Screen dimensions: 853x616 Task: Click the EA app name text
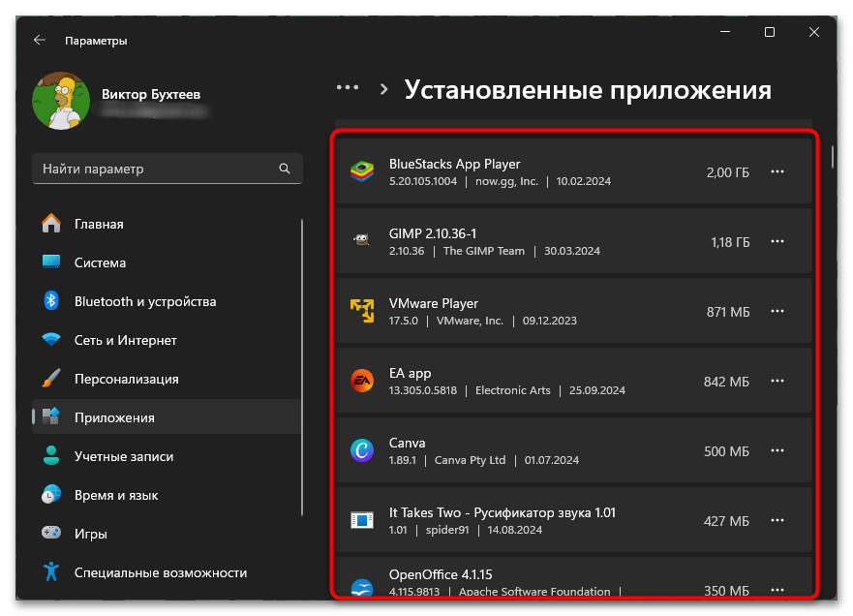click(410, 373)
